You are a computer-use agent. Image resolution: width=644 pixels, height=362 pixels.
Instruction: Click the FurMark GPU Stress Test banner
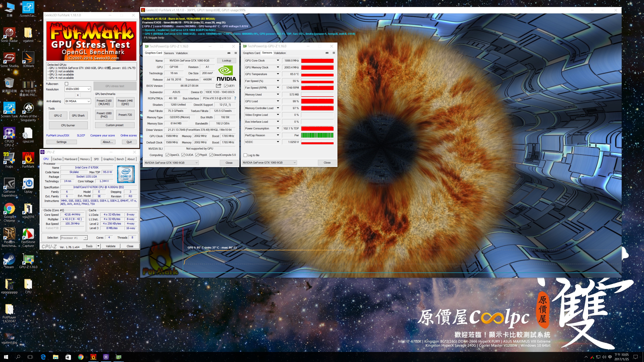pos(91,41)
